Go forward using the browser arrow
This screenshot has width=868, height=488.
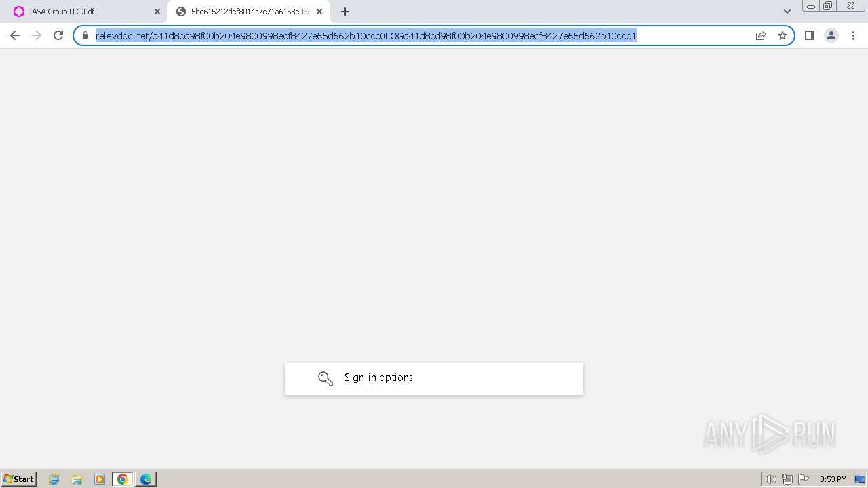(37, 35)
